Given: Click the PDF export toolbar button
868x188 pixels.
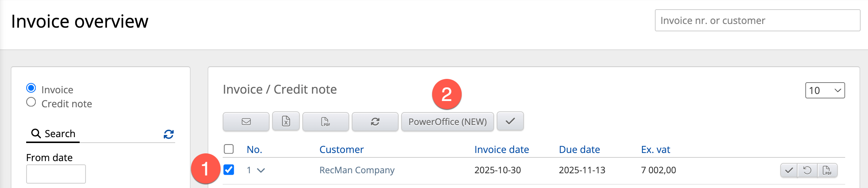Looking at the screenshot, I should 325,122.
